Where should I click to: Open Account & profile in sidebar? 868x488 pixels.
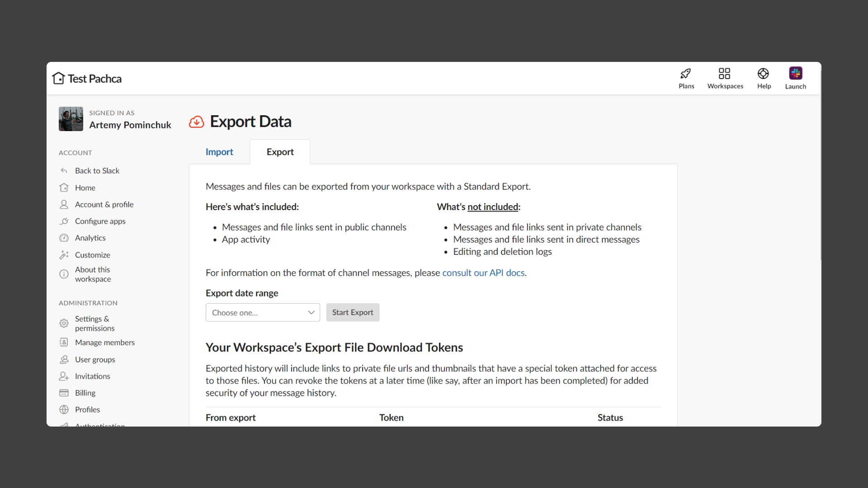point(104,205)
